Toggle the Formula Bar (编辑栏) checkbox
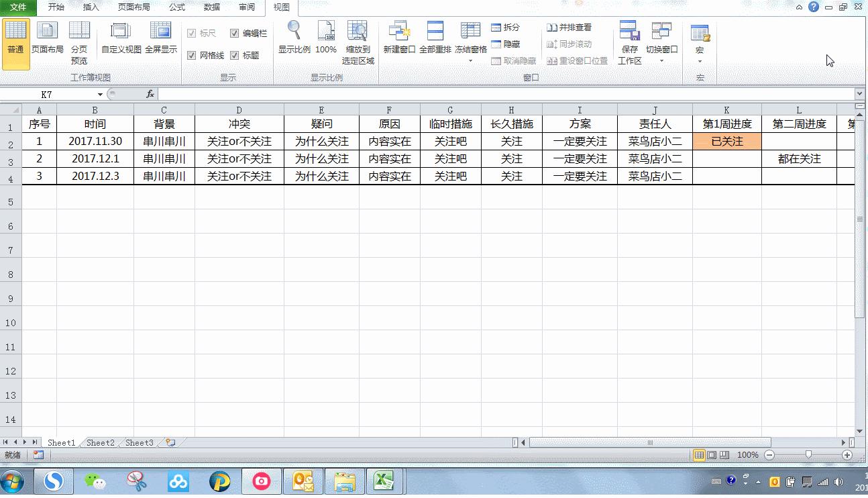 pyautogui.click(x=235, y=34)
